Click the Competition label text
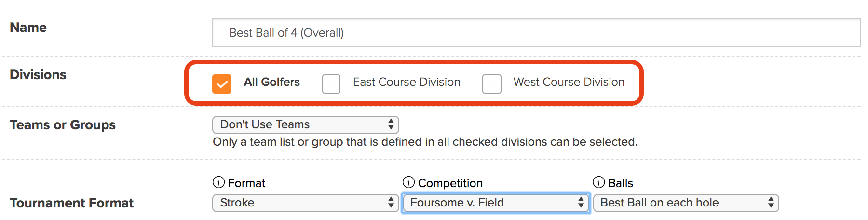This screenshot has height=220, width=868. (x=450, y=183)
